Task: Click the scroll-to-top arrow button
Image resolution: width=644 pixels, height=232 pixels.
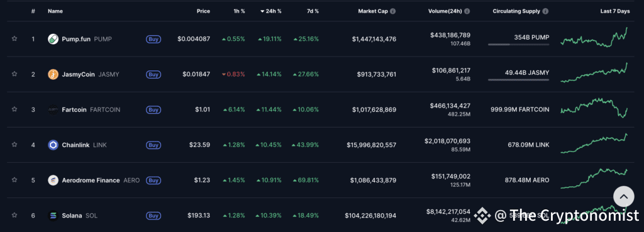Action: [x=624, y=197]
